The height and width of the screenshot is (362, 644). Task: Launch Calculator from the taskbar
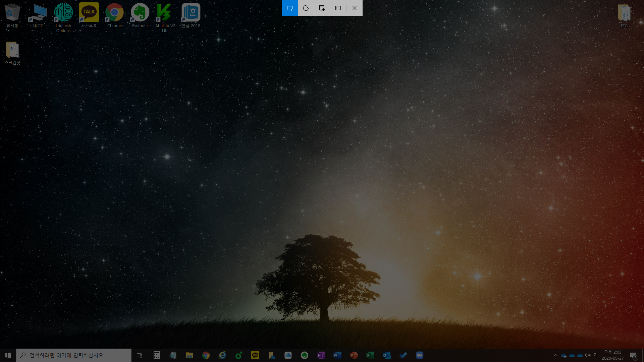[x=156, y=355]
